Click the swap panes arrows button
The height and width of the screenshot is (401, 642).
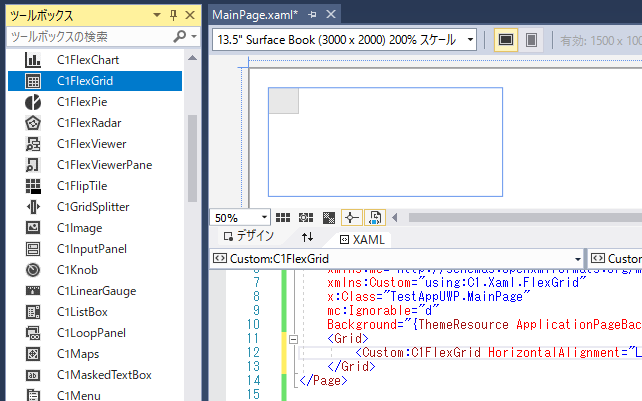pos(307,238)
